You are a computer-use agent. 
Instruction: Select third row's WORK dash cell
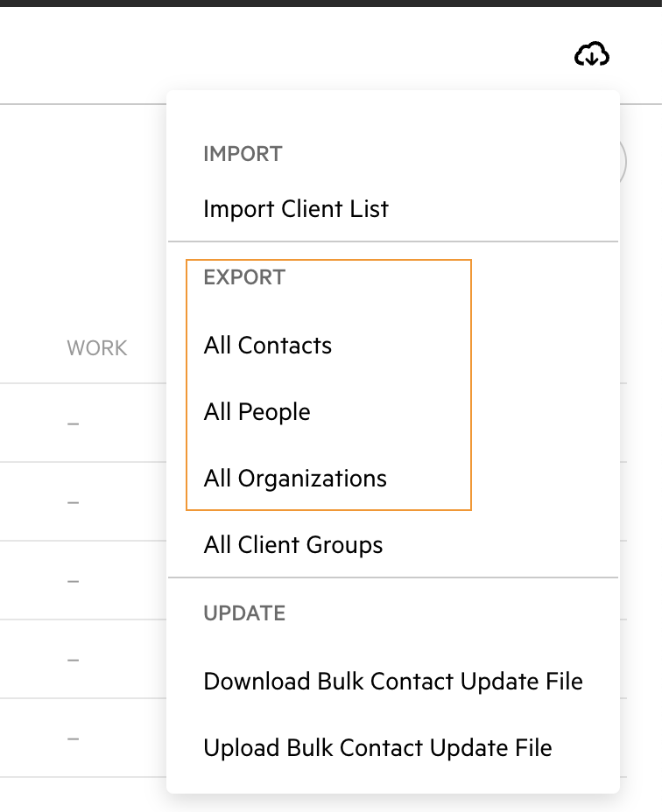[x=73, y=581]
